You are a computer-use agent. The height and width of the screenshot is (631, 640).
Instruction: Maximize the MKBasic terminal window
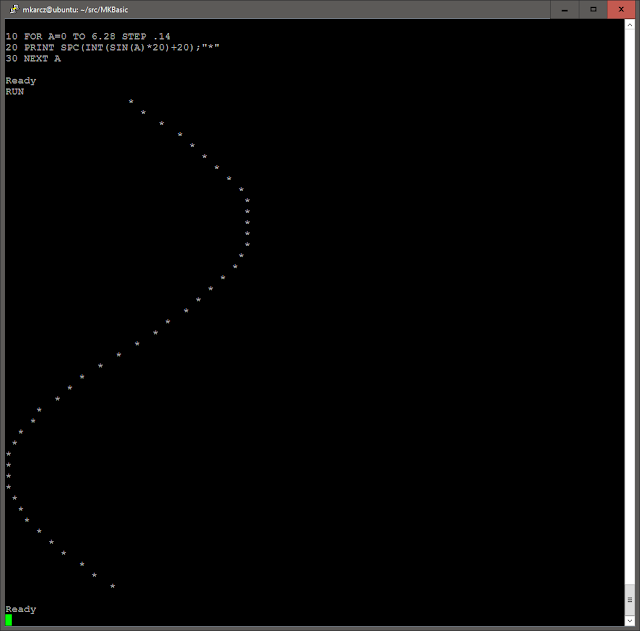[593, 9]
